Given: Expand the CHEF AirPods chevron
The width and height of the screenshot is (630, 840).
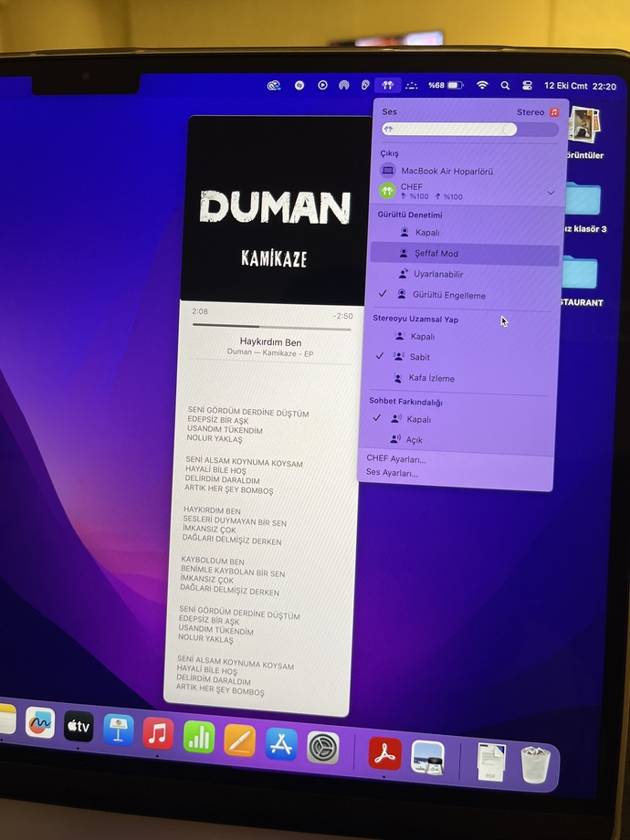Looking at the screenshot, I should (551, 193).
